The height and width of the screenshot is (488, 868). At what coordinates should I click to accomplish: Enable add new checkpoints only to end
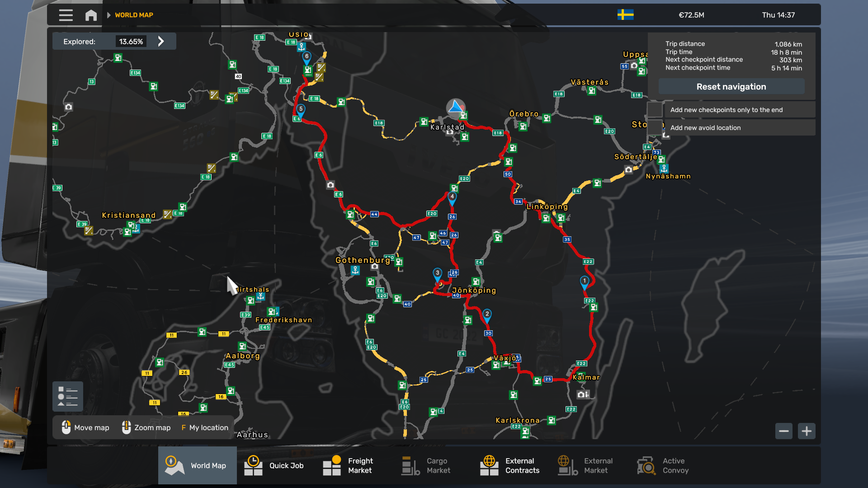655,110
